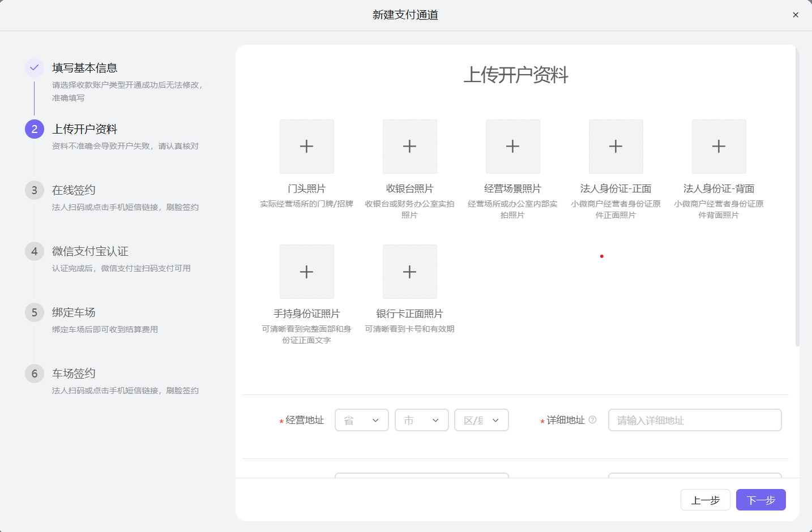Open the 区/县 district dropdown
The height and width of the screenshot is (532, 812).
[x=481, y=420]
